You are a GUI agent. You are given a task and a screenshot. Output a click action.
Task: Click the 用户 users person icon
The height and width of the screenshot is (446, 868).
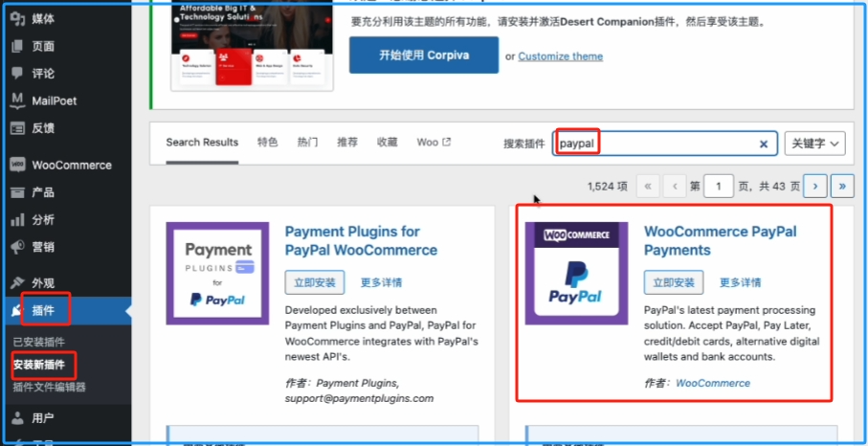coord(18,418)
